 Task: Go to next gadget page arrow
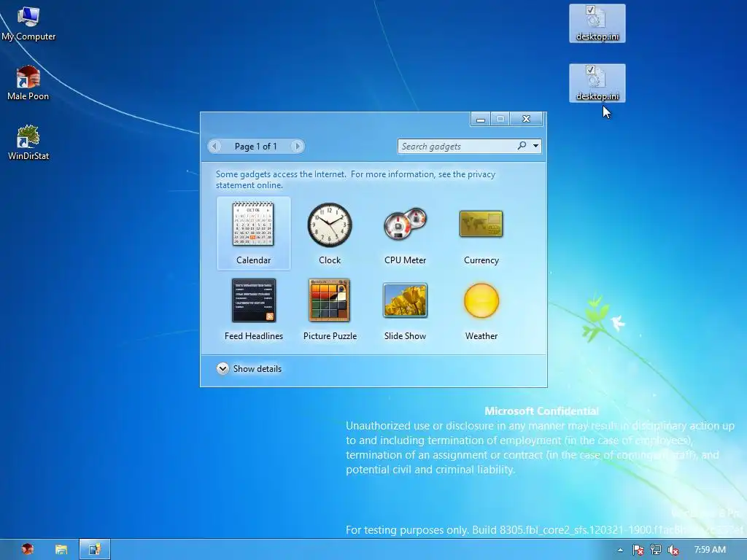point(298,146)
